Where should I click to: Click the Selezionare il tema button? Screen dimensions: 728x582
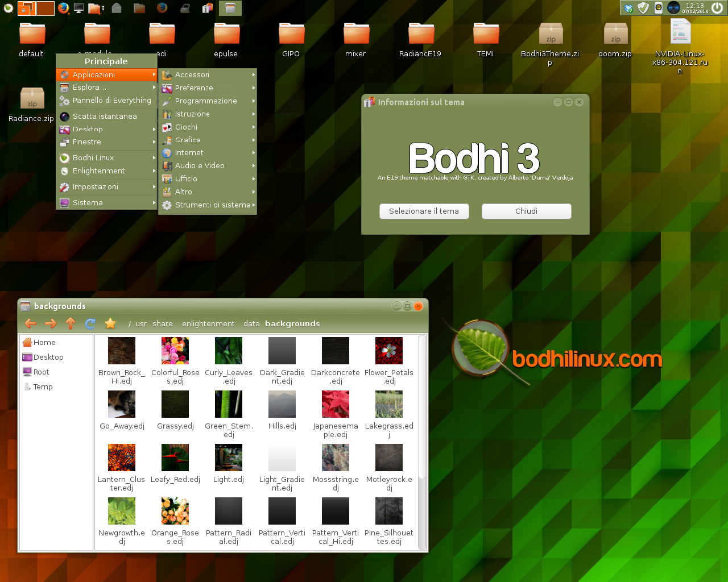424,211
